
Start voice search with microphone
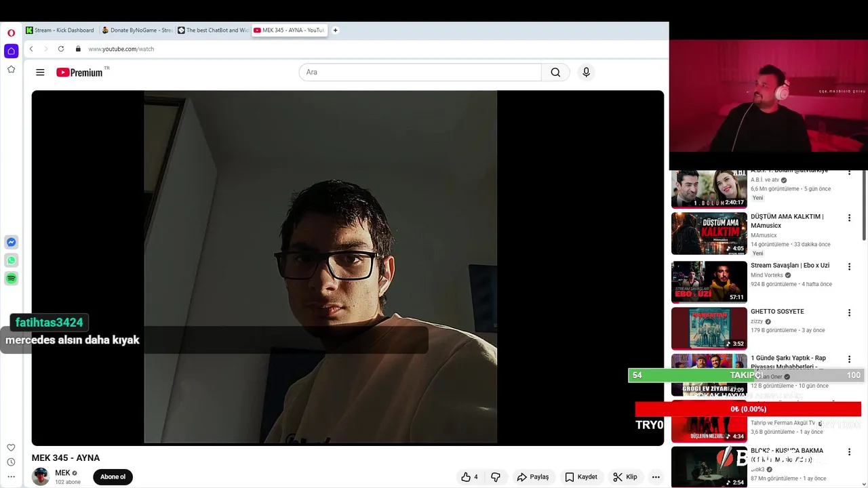(x=586, y=73)
